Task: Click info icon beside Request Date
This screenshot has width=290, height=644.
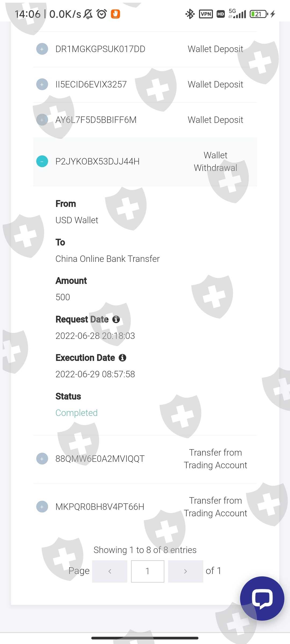Action: 116,319
